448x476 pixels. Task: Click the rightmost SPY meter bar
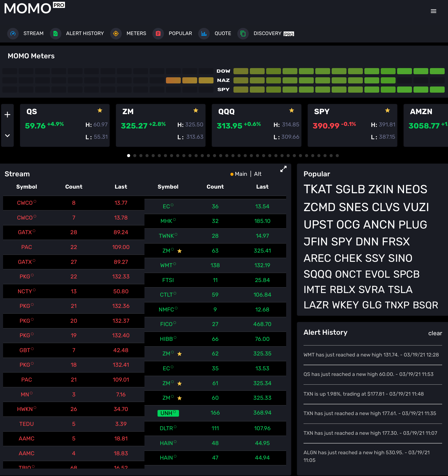[x=437, y=90]
